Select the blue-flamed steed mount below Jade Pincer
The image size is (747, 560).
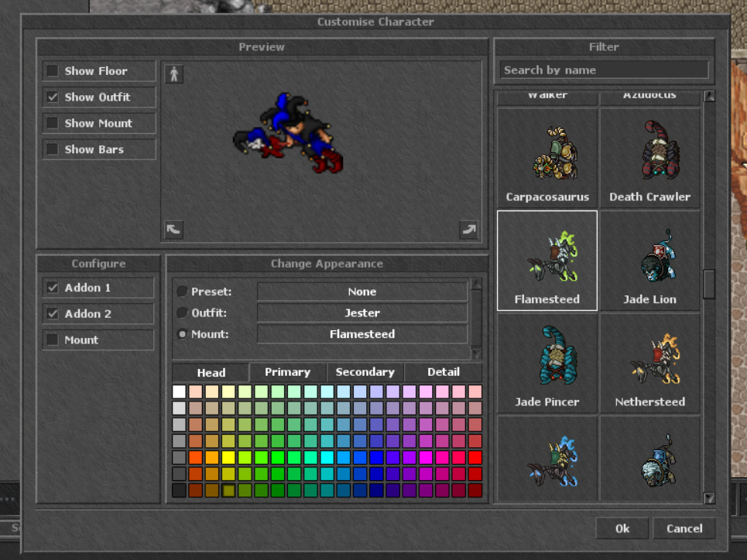pyautogui.click(x=547, y=459)
